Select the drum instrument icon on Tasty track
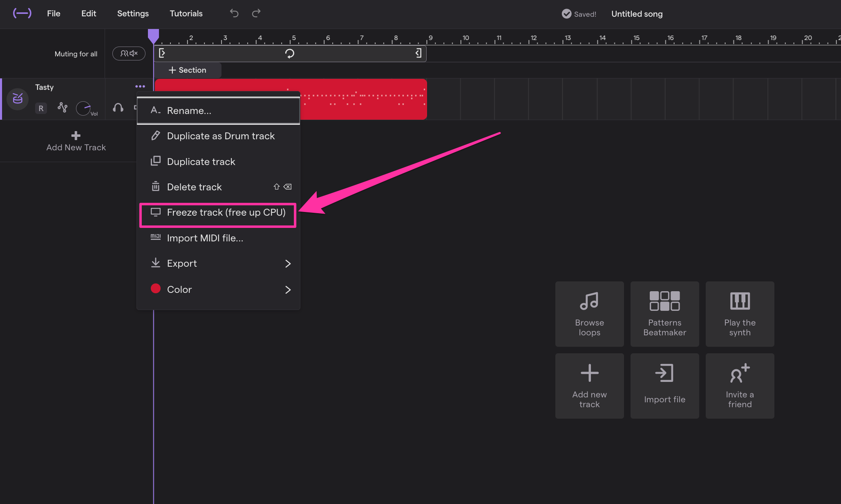841x504 pixels. pyautogui.click(x=18, y=99)
